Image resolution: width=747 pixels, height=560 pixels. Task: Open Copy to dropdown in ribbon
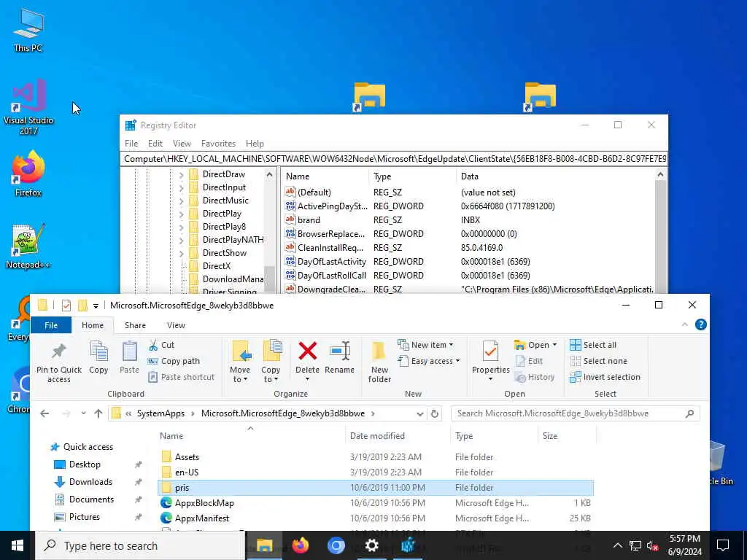(270, 374)
